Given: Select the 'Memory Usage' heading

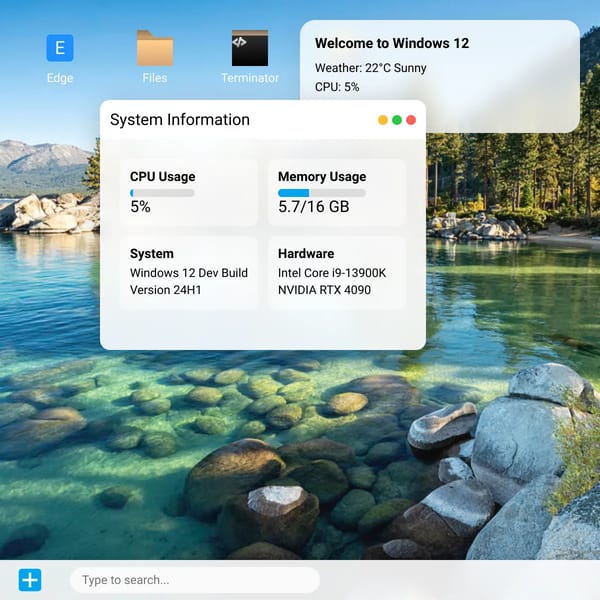Looking at the screenshot, I should pyautogui.click(x=322, y=176).
